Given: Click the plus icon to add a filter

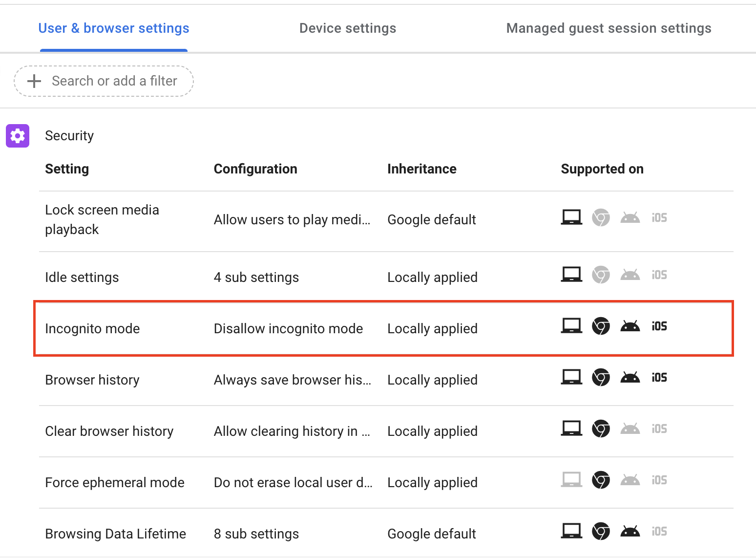Looking at the screenshot, I should point(34,81).
